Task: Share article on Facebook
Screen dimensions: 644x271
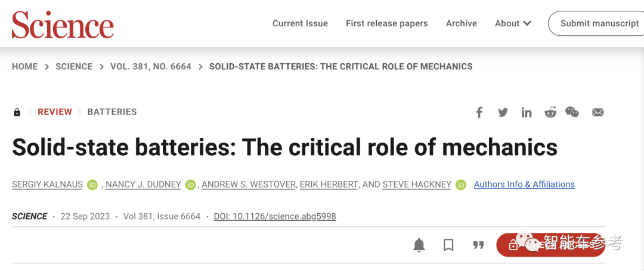Action: click(479, 112)
